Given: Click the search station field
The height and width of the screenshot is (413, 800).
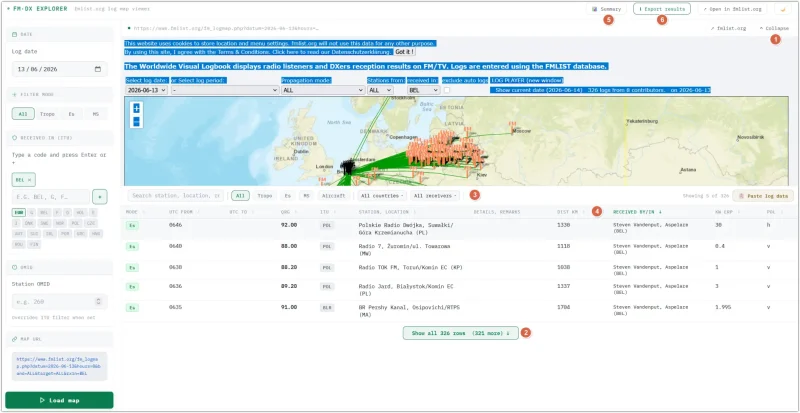Looking at the screenshot, I should click(x=175, y=196).
